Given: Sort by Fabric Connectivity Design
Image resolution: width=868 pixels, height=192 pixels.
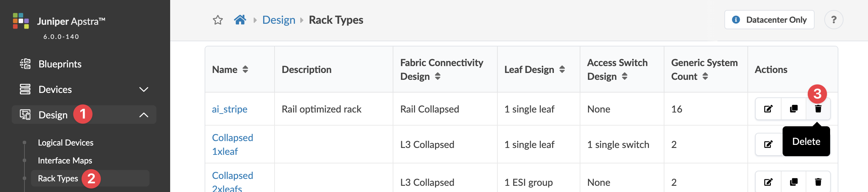Looking at the screenshot, I should (x=437, y=76).
